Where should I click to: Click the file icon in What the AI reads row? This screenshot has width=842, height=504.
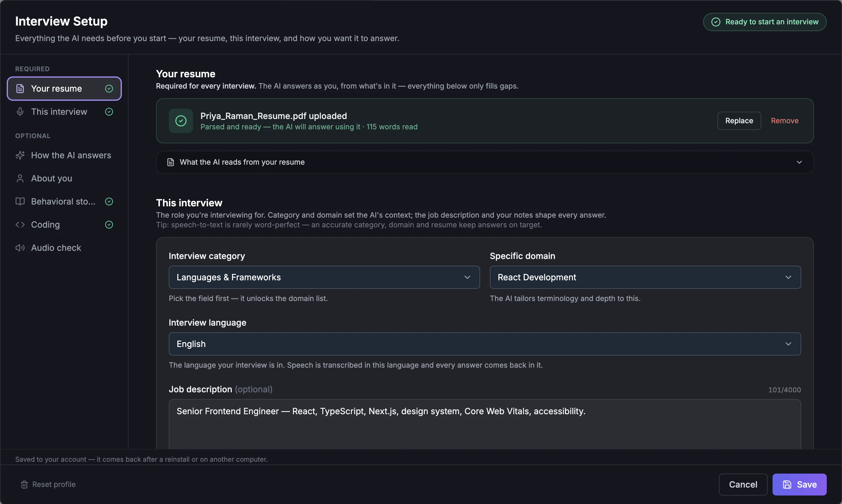171,162
